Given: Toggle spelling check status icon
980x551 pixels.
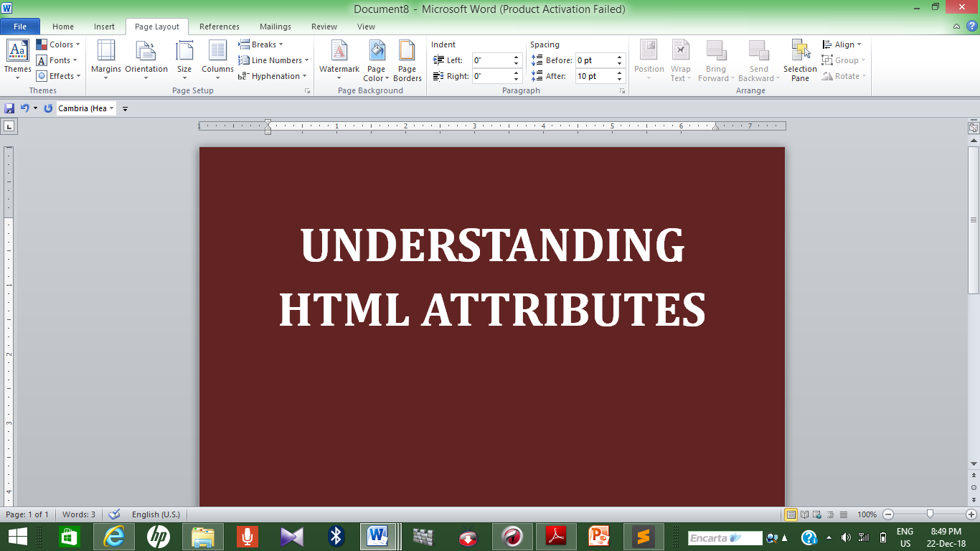Looking at the screenshot, I should [113, 514].
